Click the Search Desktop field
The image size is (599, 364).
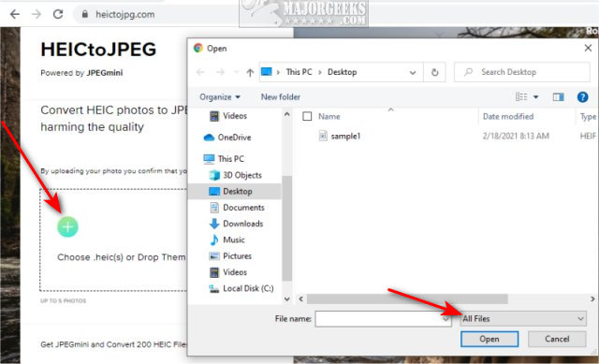point(522,72)
